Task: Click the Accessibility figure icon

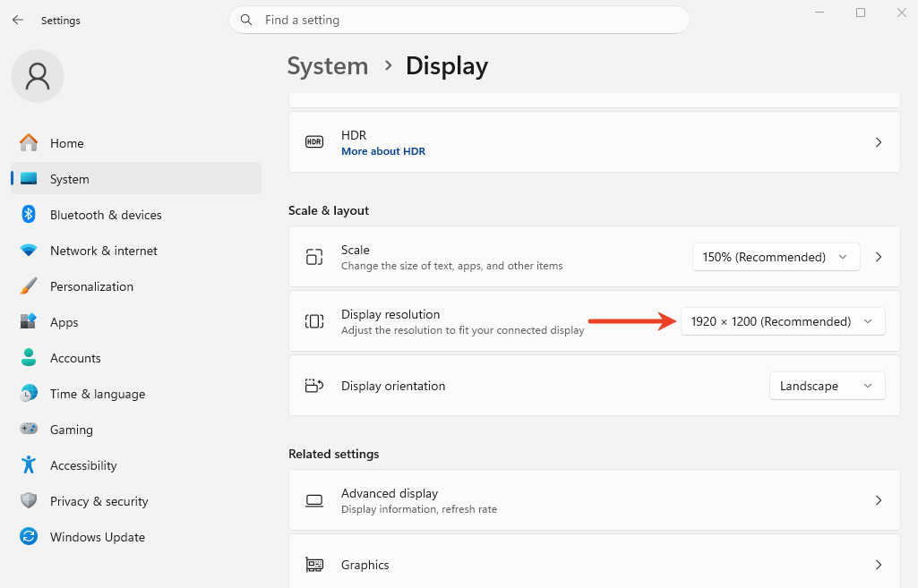Action: (x=29, y=464)
